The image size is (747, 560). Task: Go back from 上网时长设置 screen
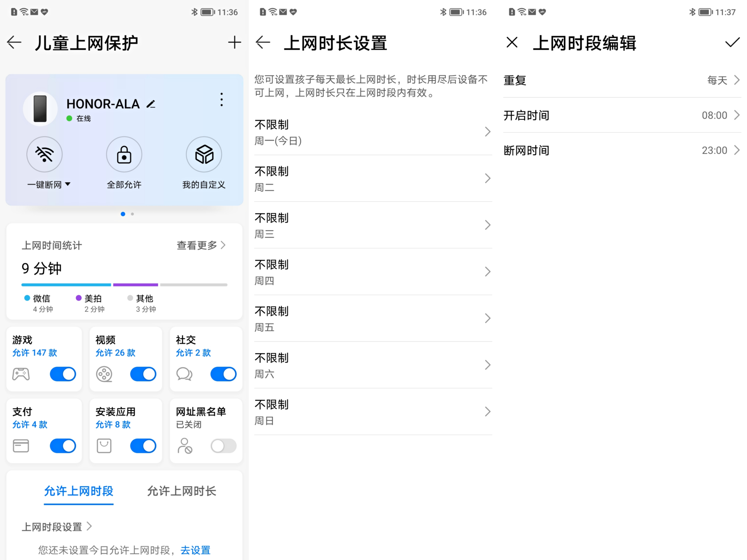(x=263, y=42)
